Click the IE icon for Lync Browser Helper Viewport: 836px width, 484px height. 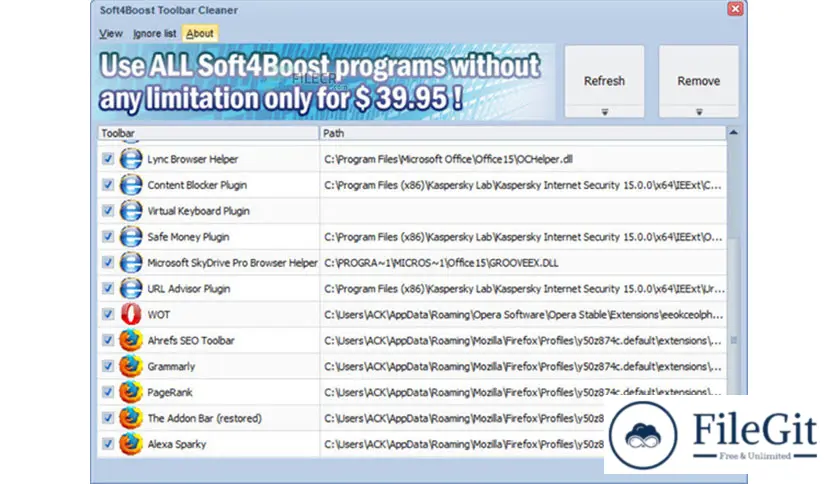[x=131, y=159]
